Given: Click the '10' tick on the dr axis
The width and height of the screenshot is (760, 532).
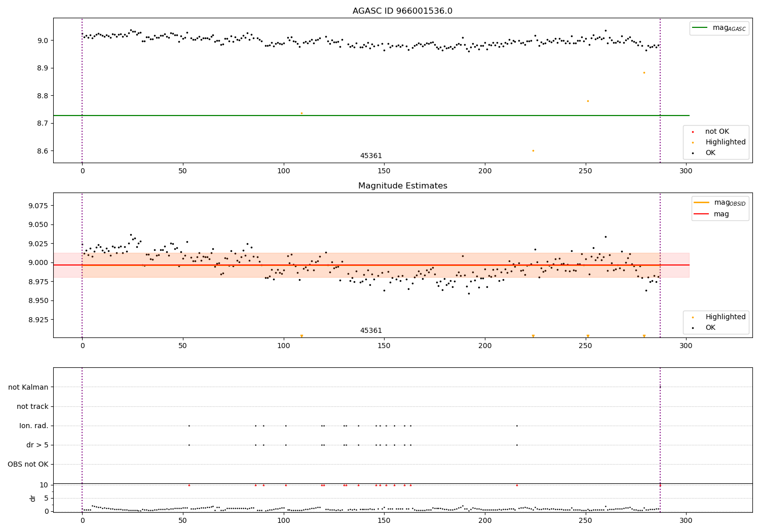Looking at the screenshot, I should tap(44, 485).
